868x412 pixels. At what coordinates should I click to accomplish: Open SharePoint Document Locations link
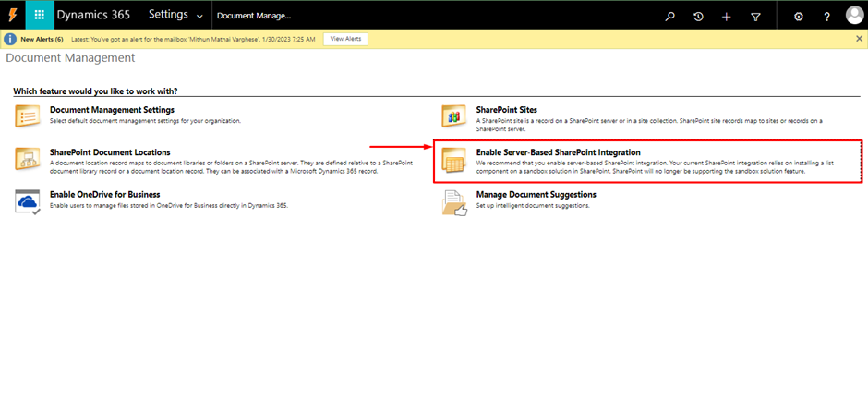[110, 152]
